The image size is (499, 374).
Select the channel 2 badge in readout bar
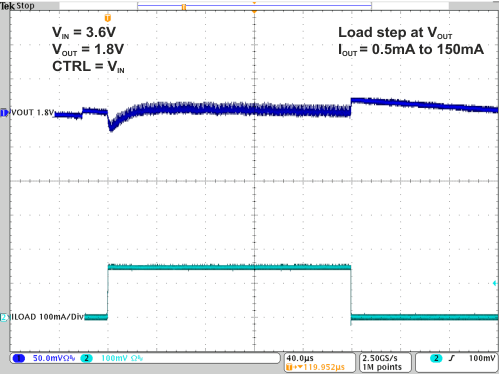click(x=87, y=358)
